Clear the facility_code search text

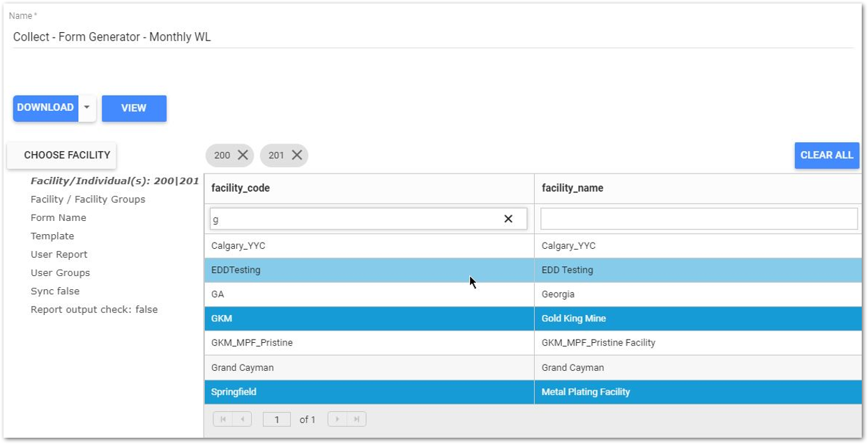[x=509, y=218]
